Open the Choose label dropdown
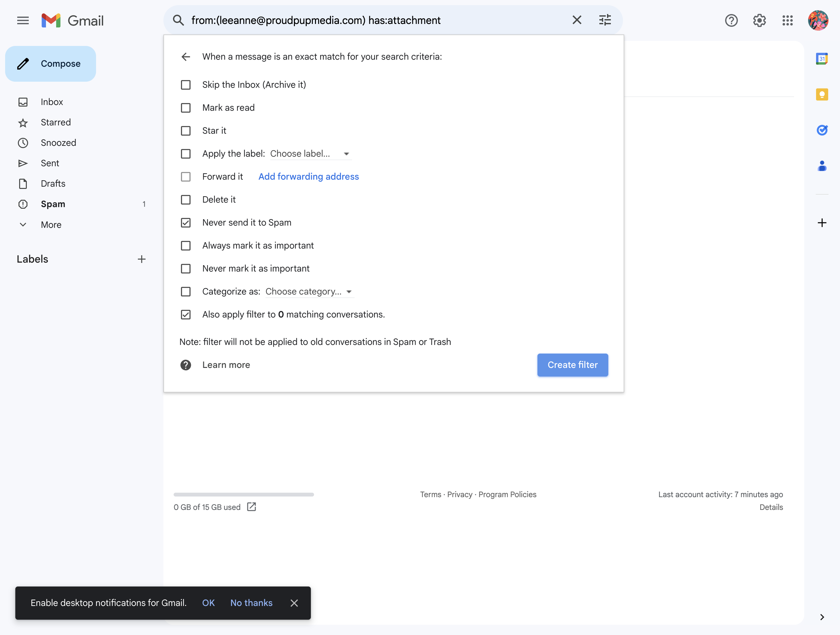Viewport: 840px width, 635px height. click(311, 154)
